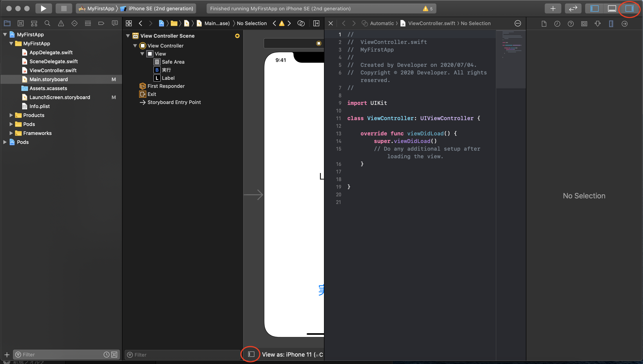Open the find navigator magnifier icon

coord(47,24)
